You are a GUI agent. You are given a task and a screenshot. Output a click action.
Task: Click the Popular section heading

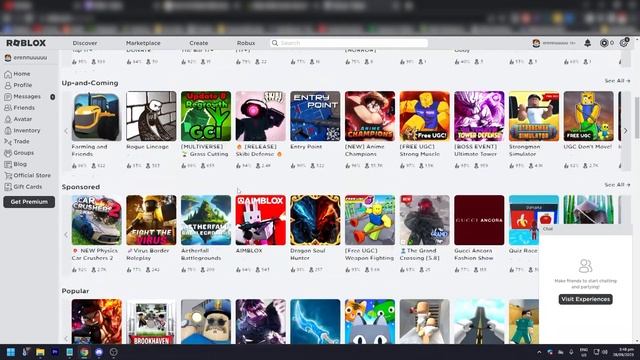[75, 291]
